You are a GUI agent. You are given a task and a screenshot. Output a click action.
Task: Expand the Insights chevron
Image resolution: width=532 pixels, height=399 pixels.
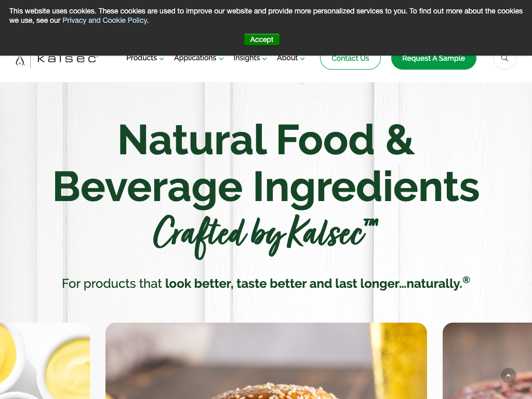[264, 59]
